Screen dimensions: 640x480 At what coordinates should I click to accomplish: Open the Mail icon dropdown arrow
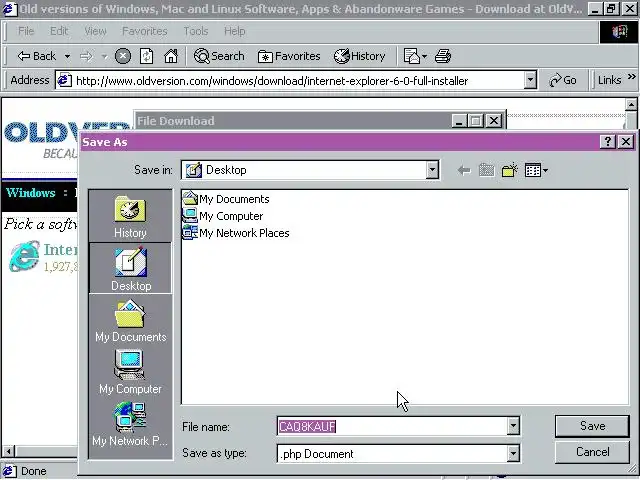point(424,56)
